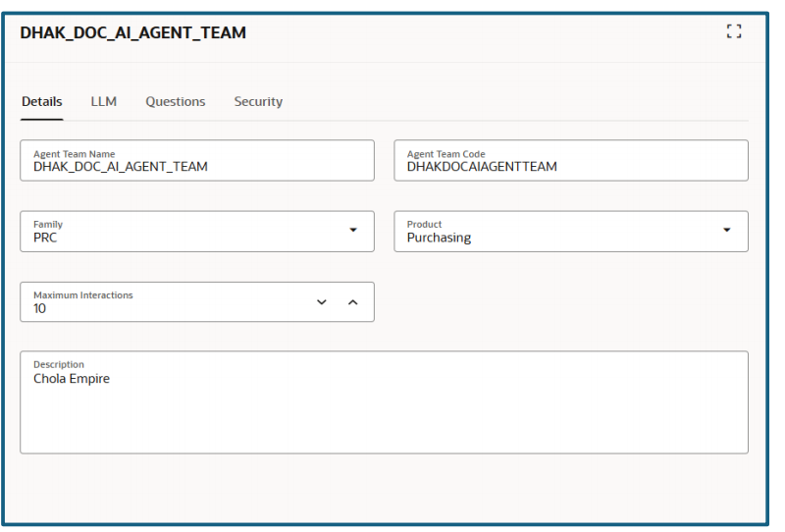This screenshot has width=785, height=532.
Task: Select the Security tab
Action: point(258,102)
